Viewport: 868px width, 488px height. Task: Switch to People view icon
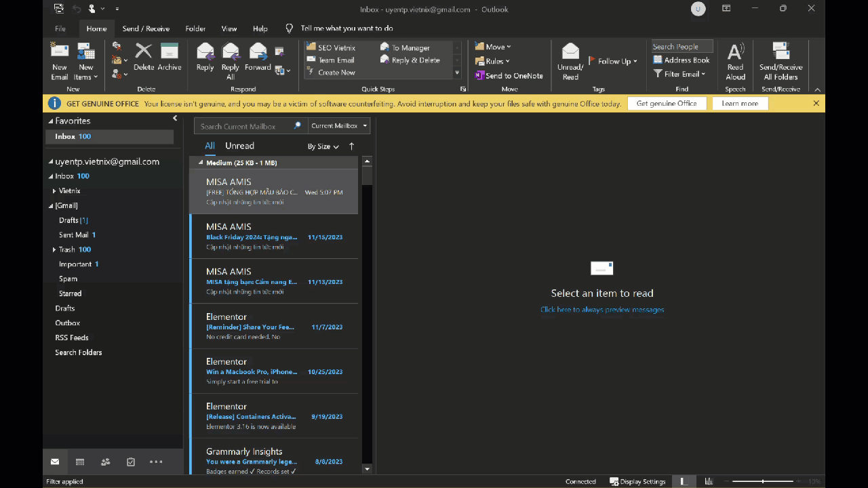coord(105,462)
